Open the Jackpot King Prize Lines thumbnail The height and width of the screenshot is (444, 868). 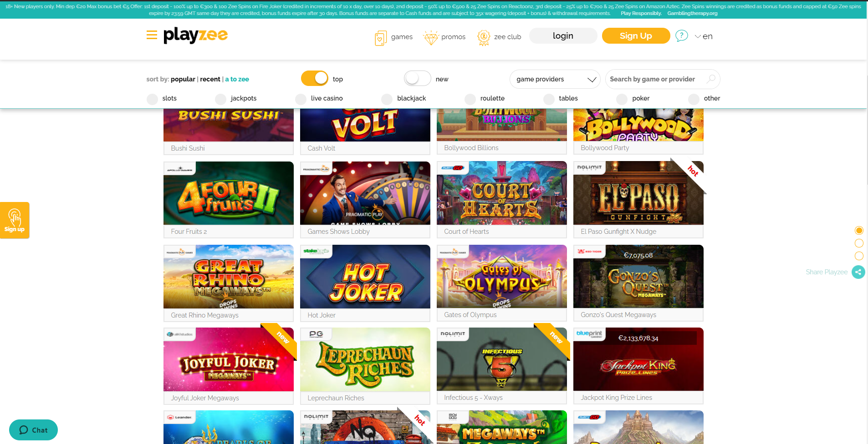tap(638, 359)
